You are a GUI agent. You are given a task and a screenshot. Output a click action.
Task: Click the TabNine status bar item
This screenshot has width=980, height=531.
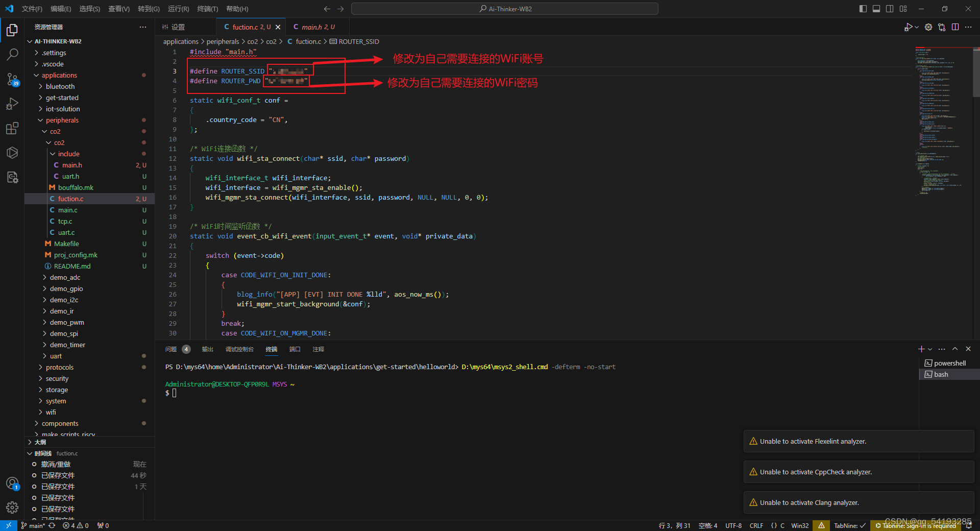point(850,525)
